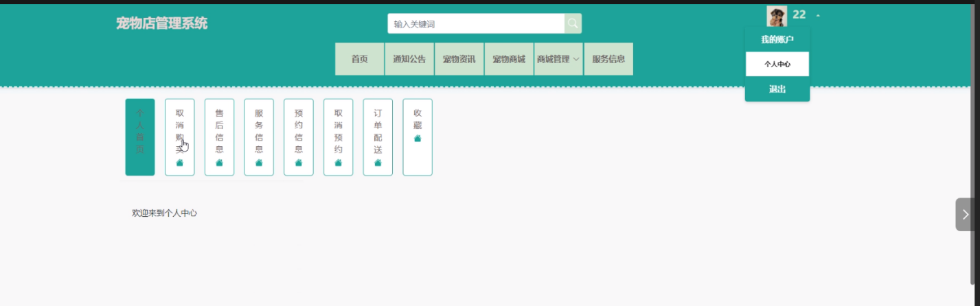
Task: Expand the side panel arrow handle
Action: tap(966, 214)
